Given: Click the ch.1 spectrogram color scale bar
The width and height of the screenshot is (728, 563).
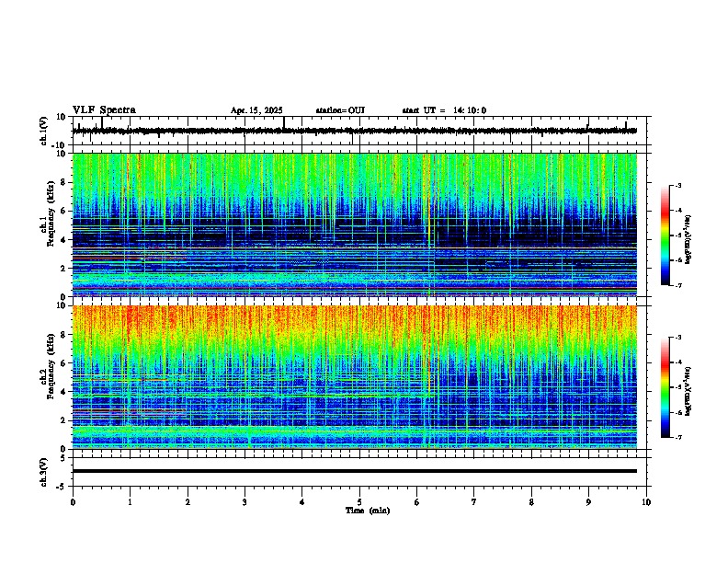Looking at the screenshot, I should [x=665, y=236].
